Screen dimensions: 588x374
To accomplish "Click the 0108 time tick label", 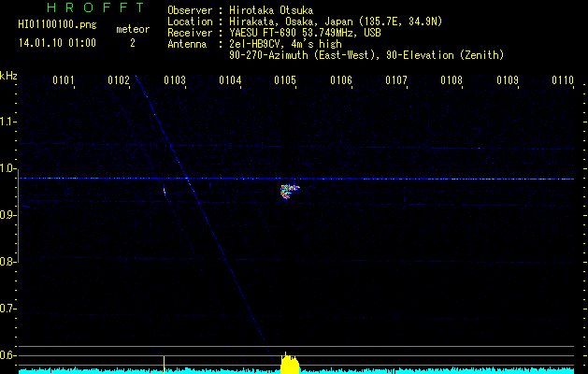I will click(x=452, y=80).
